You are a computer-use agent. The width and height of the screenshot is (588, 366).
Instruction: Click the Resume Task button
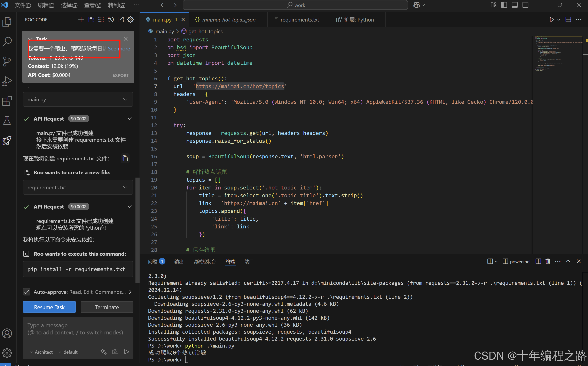point(49,307)
